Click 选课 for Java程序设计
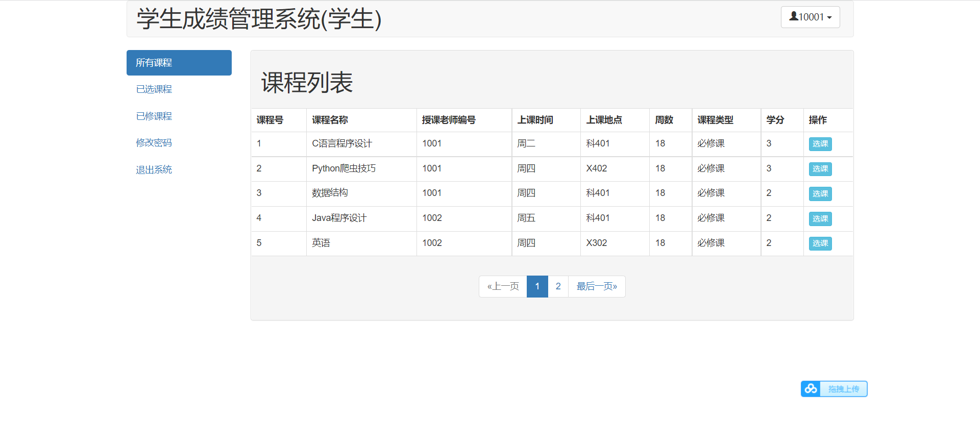 pos(820,219)
